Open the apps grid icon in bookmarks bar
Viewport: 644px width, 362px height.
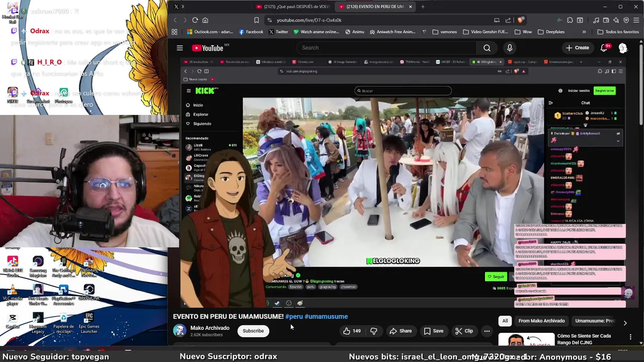[x=175, y=32]
